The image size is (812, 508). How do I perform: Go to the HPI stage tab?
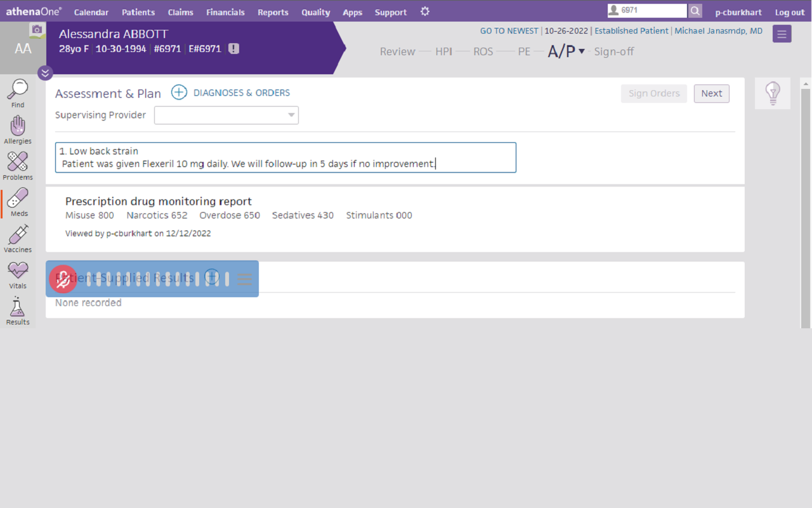click(x=443, y=51)
